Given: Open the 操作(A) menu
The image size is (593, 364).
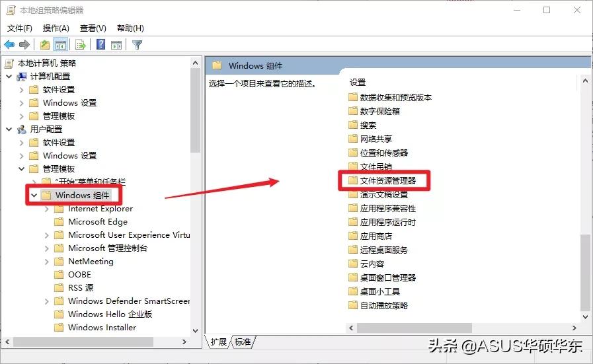Looking at the screenshot, I should click(x=56, y=28).
